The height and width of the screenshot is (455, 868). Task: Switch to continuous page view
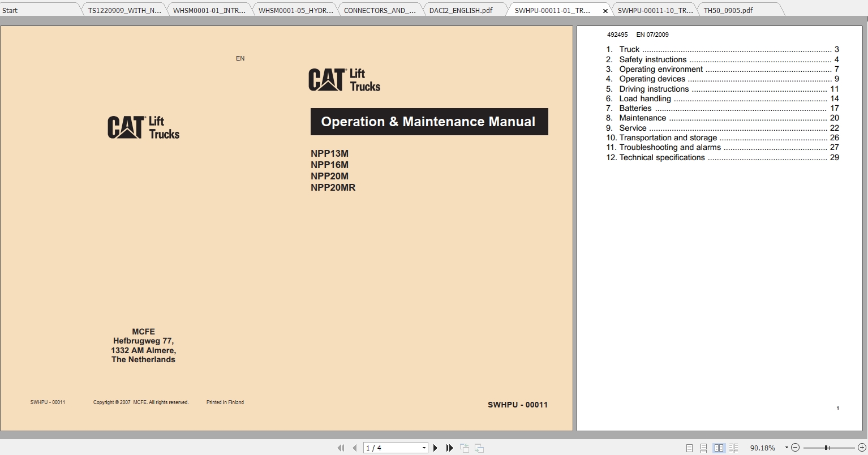click(x=703, y=448)
